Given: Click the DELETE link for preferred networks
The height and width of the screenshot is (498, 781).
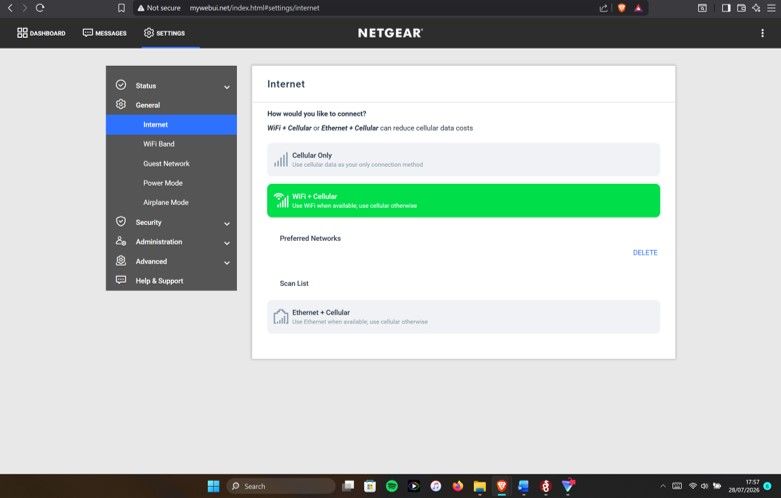Looking at the screenshot, I should click(x=645, y=252).
